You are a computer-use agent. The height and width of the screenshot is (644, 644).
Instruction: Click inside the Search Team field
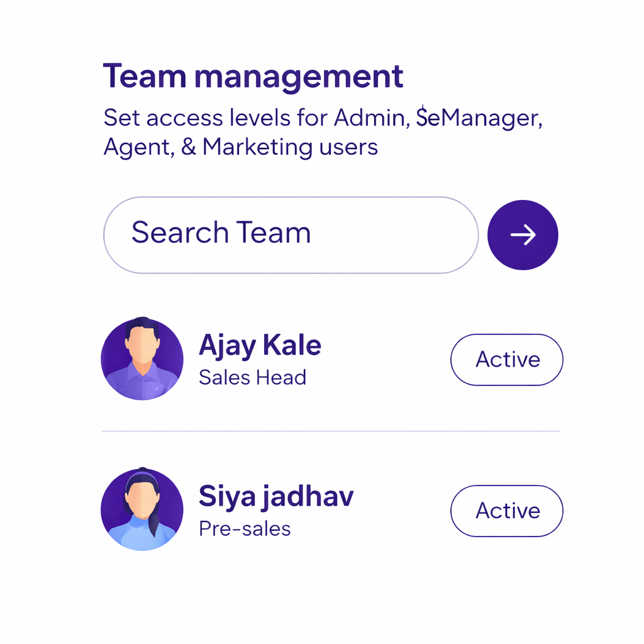[x=289, y=235]
